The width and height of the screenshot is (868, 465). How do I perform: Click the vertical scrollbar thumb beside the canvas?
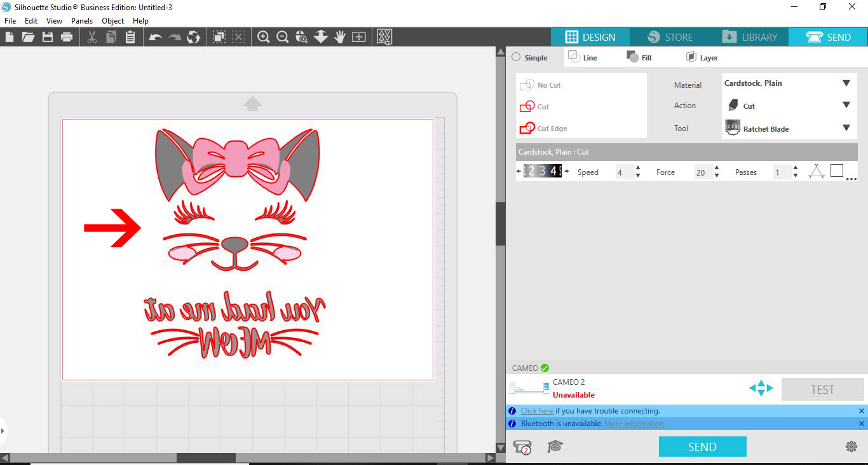tap(501, 225)
